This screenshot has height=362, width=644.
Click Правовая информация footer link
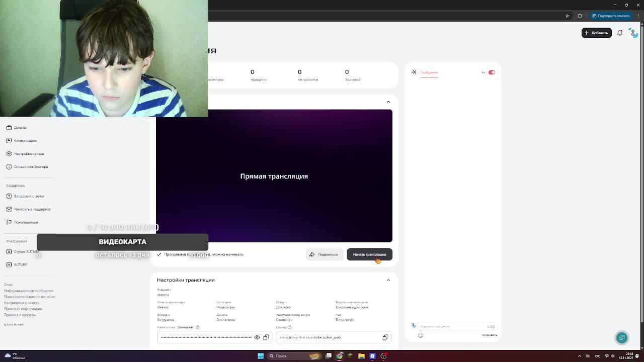pos(23,309)
